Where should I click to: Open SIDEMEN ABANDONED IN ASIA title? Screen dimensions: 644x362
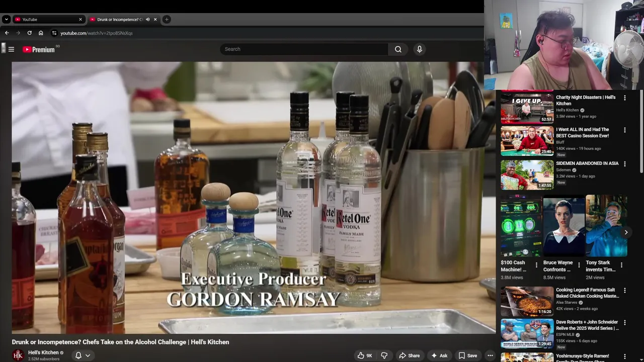(587, 163)
